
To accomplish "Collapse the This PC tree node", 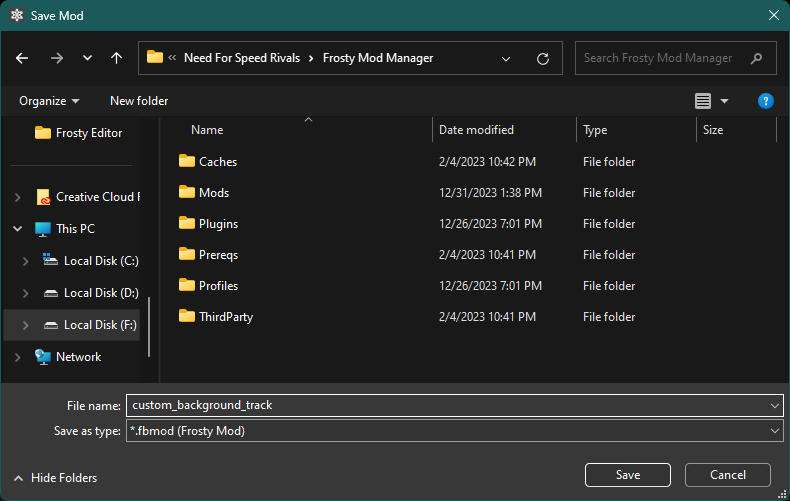I will pyautogui.click(x=18, y=229).
